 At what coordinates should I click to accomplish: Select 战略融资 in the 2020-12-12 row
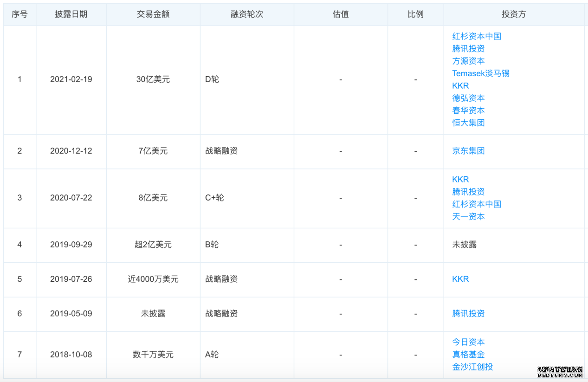[221, 151]
